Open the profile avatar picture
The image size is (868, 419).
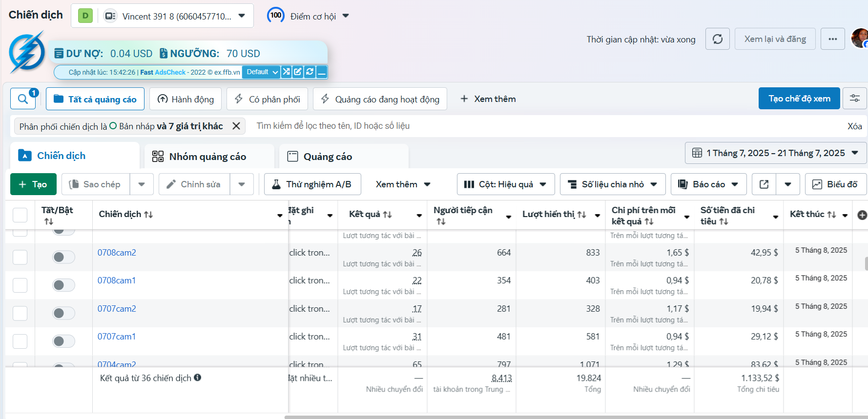point(860,38)
